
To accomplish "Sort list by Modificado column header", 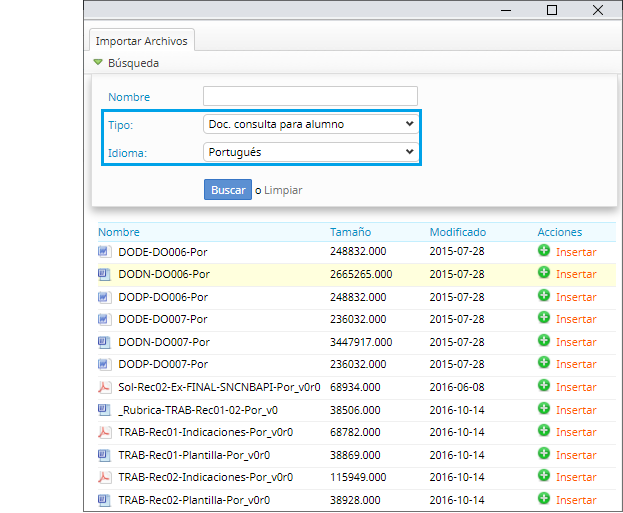I will [x=457, y=232].
